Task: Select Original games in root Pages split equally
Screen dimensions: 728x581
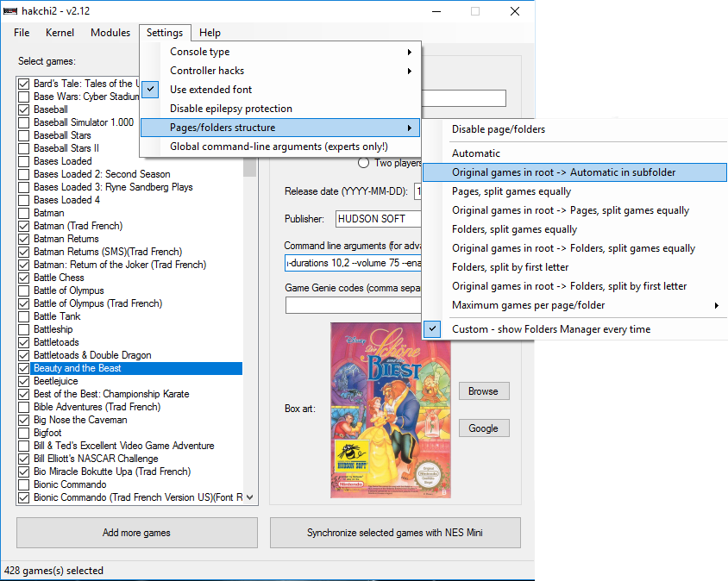Action: [574, 210]
